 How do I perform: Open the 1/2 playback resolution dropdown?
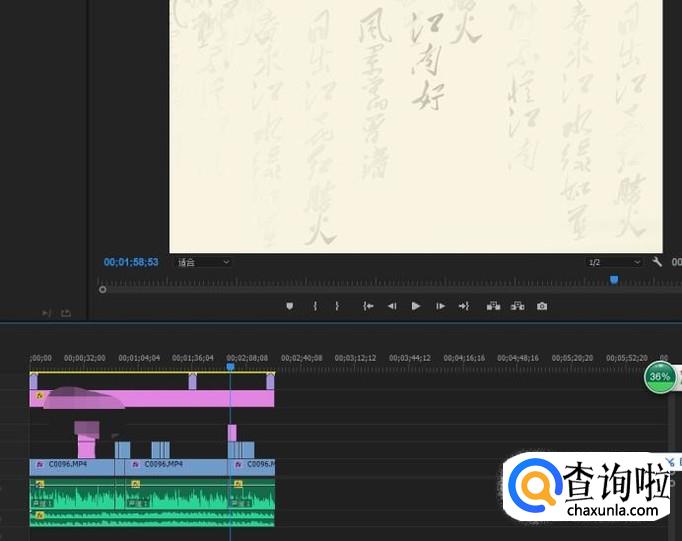click(x=614, y=262)
